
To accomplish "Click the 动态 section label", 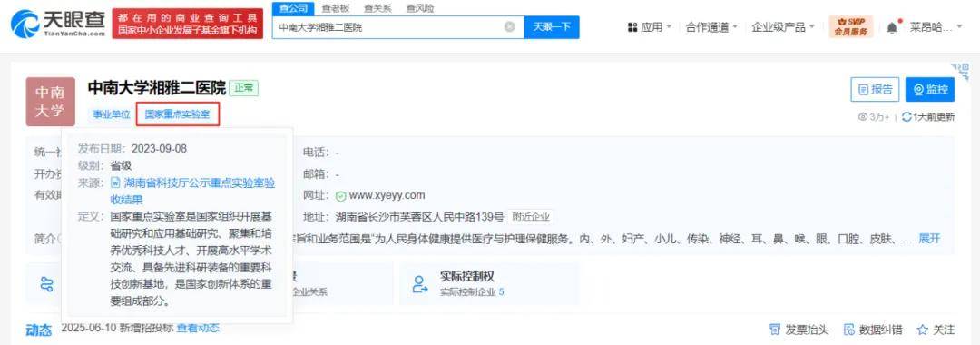I will pos(38,330).
